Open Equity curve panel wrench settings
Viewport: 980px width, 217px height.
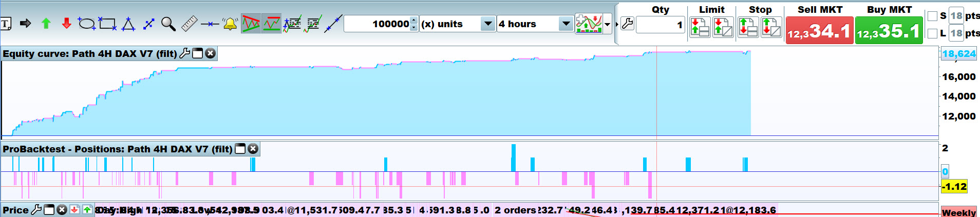pos(185,53)
